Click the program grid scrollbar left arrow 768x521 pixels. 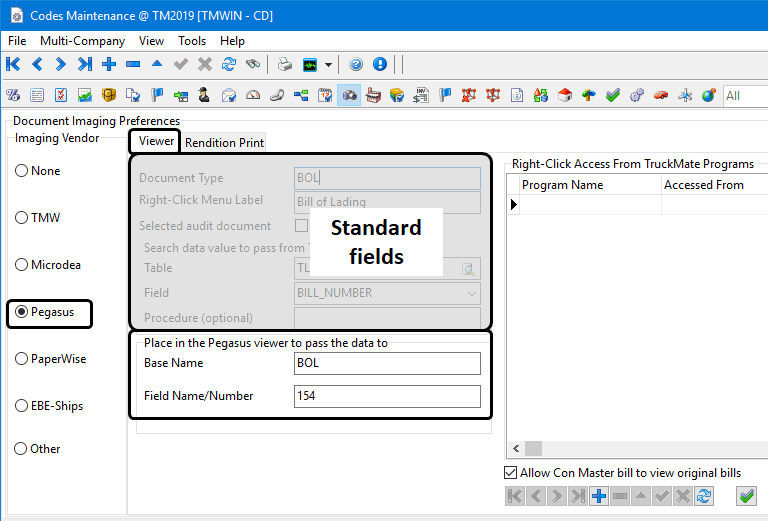pos(516,448)
